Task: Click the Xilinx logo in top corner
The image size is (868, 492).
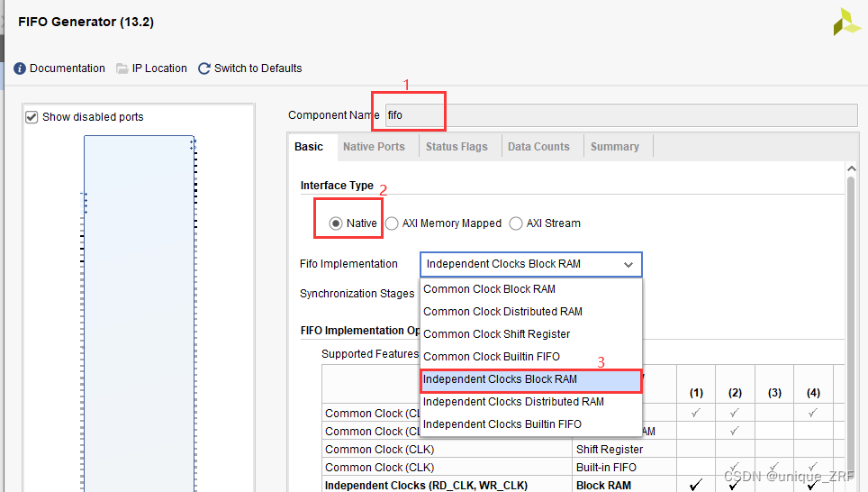Action: (x=846, y=23)
